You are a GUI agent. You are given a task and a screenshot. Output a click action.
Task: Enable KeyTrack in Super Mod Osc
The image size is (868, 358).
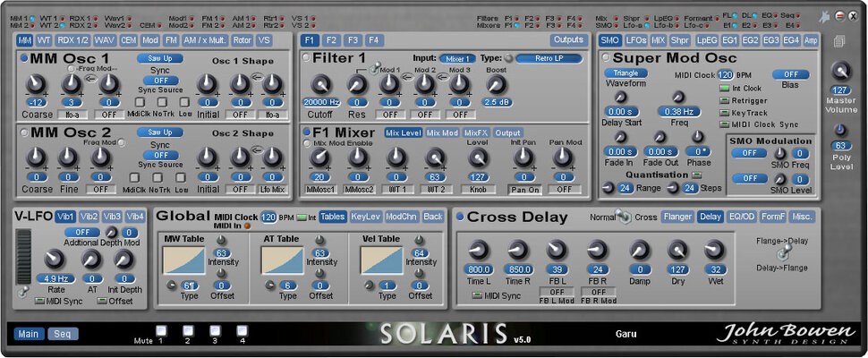point(725,113)
